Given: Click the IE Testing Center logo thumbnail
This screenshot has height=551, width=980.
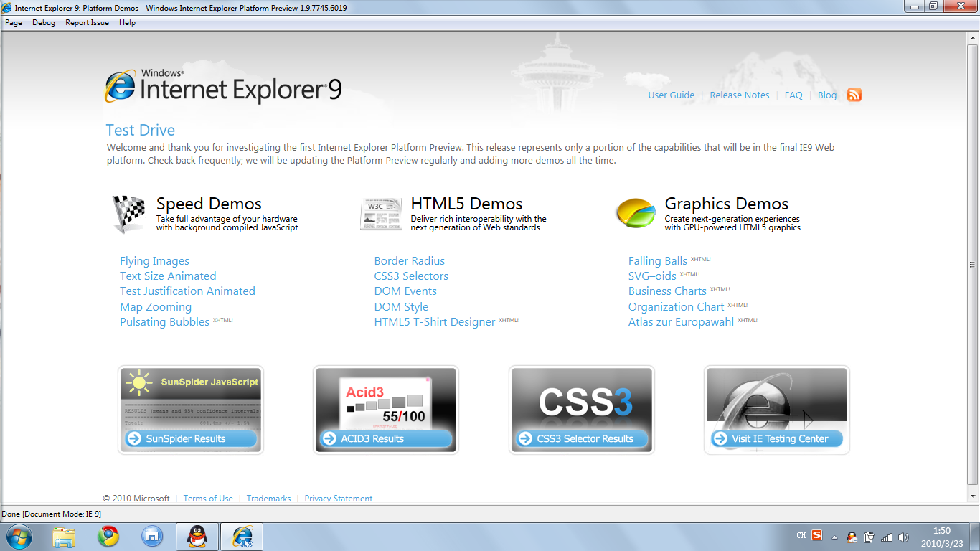Looking at the screenshot, I should [776, 398].
